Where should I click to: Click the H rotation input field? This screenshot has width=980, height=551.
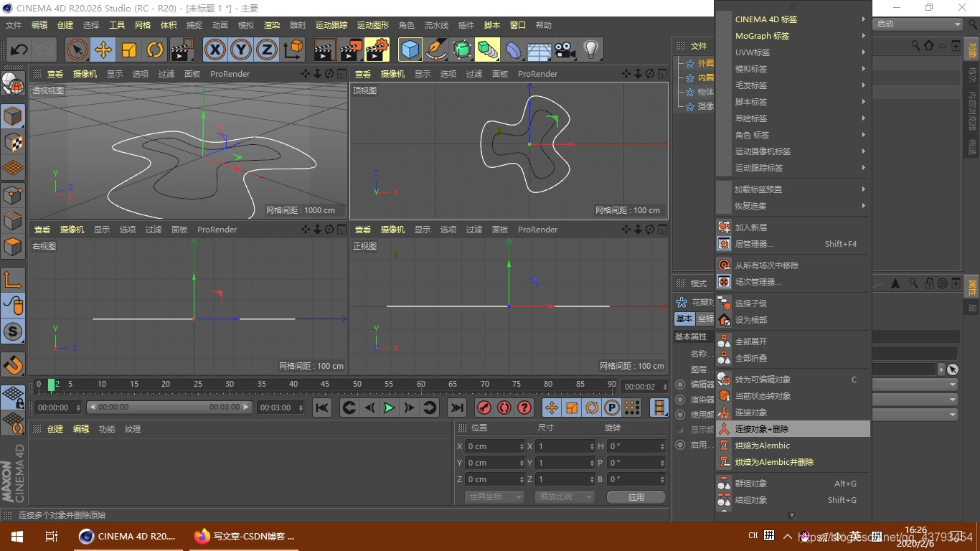point(636,446)
